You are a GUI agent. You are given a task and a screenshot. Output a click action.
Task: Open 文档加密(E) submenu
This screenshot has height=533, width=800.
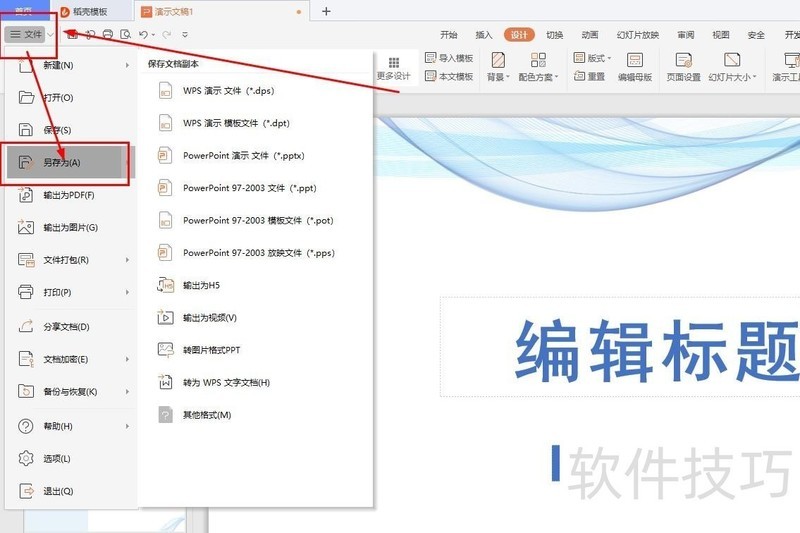(x=71, y=359)
